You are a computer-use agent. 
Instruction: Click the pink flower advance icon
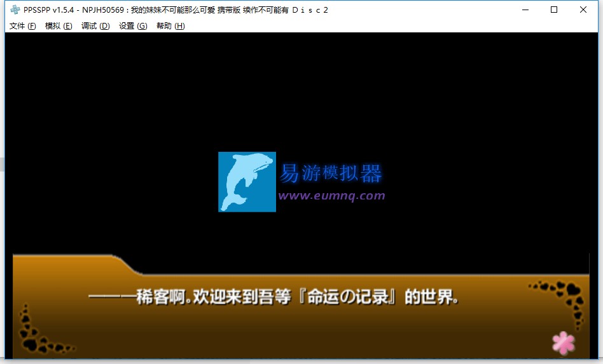point(564,342)
